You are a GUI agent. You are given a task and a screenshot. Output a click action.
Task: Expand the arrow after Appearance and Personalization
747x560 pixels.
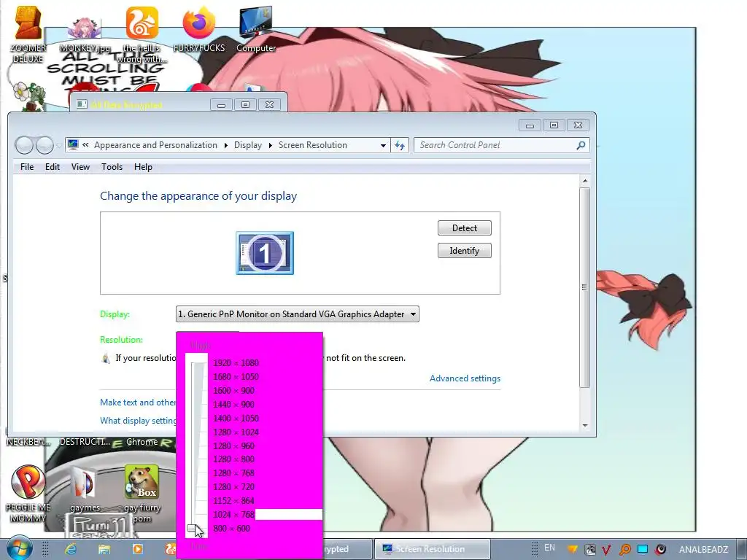[226, 145]
